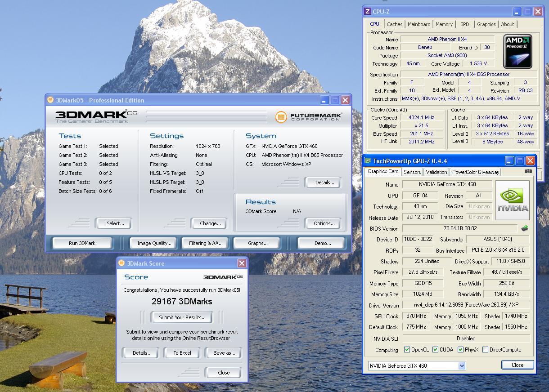This screenshot has height=392, width=549.
Task: Open Image Quality in 3DMark05
Action: (x=154, y=243)
